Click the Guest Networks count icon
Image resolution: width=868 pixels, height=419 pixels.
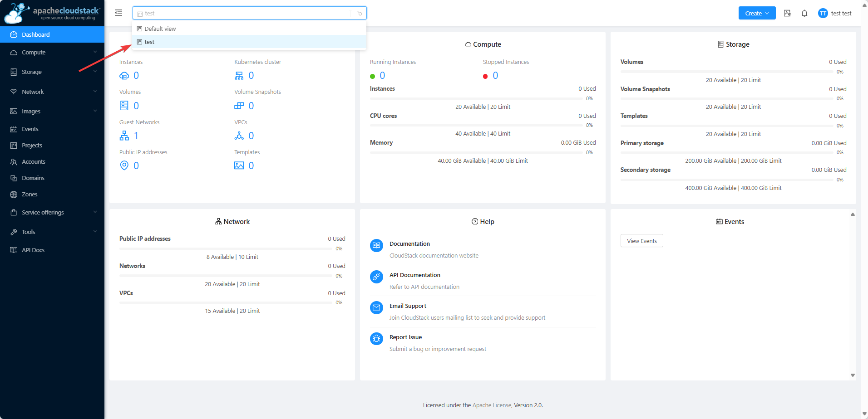coord(124,136)
